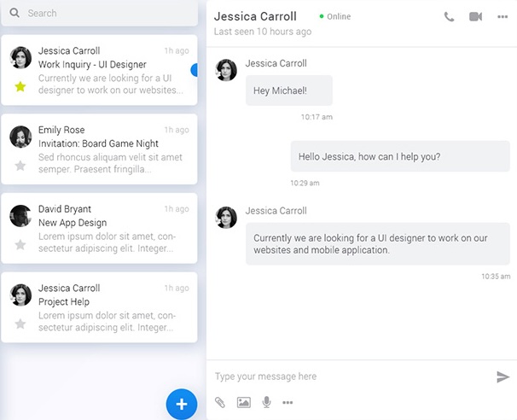The height and width of the screenshot is (420, 517).
Task: Click the Currently we are looking message bubble
Action: pyautogui.click(x=378, y=244)
